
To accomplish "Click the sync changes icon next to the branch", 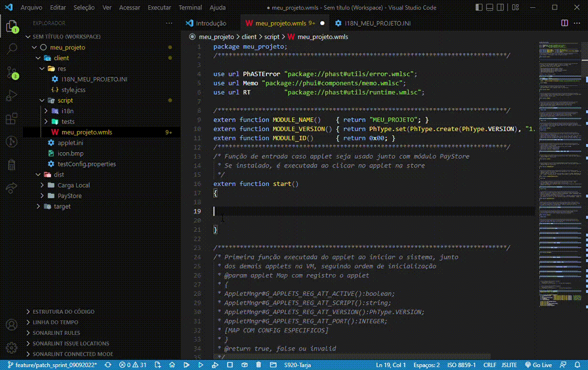I will (x=107, y=364).
